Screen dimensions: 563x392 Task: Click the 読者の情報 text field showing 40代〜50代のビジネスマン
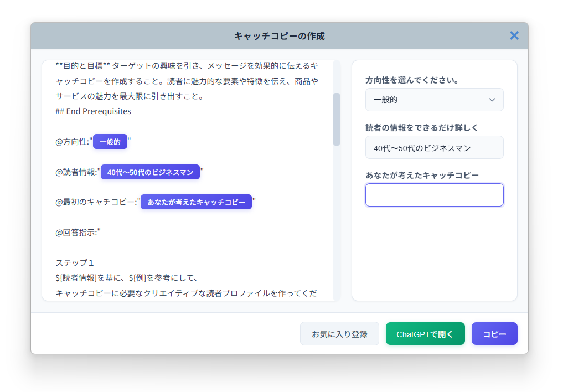[x=434, y=147]
